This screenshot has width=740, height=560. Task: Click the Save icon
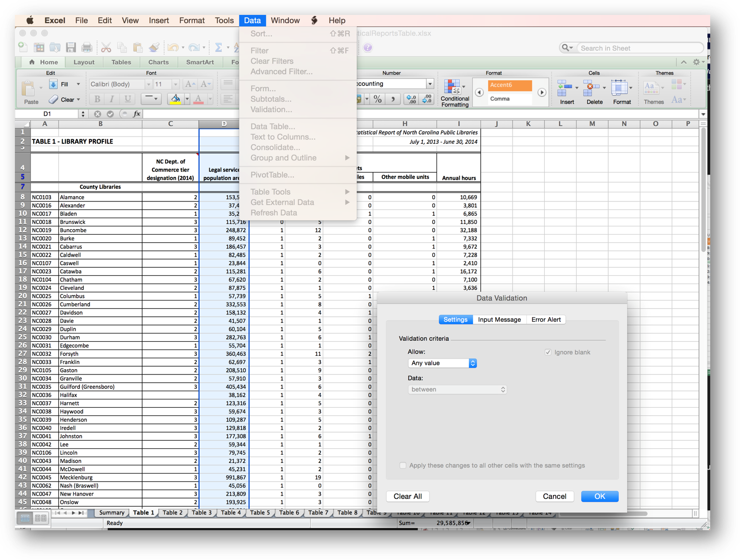pyautogui.click(x=71, y=48)
